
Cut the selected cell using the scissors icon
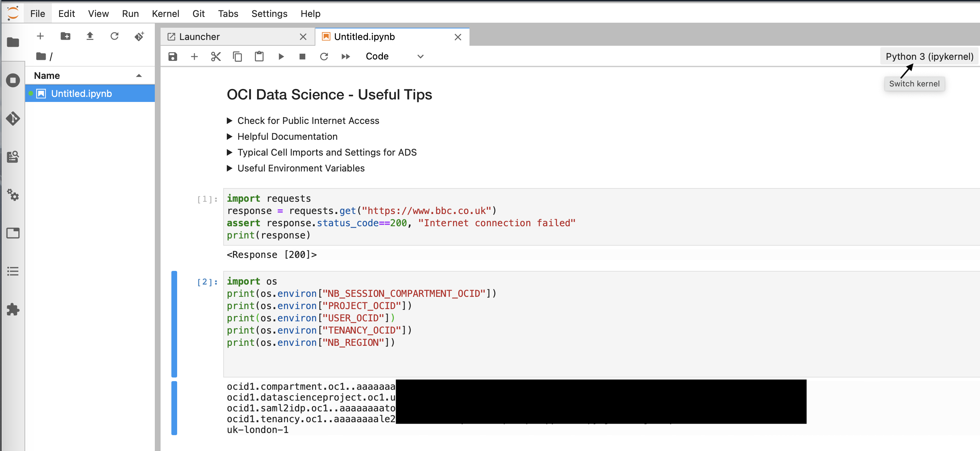(x=215, y=56)
